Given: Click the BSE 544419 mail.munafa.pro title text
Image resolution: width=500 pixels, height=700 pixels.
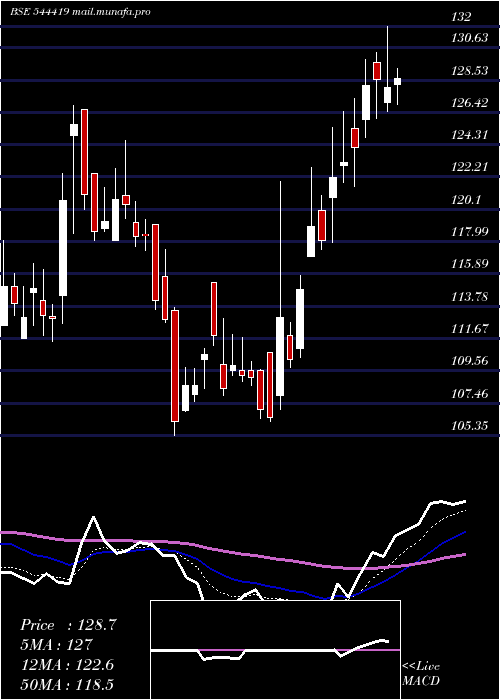Looking at the screenshot, I should 80,12.
